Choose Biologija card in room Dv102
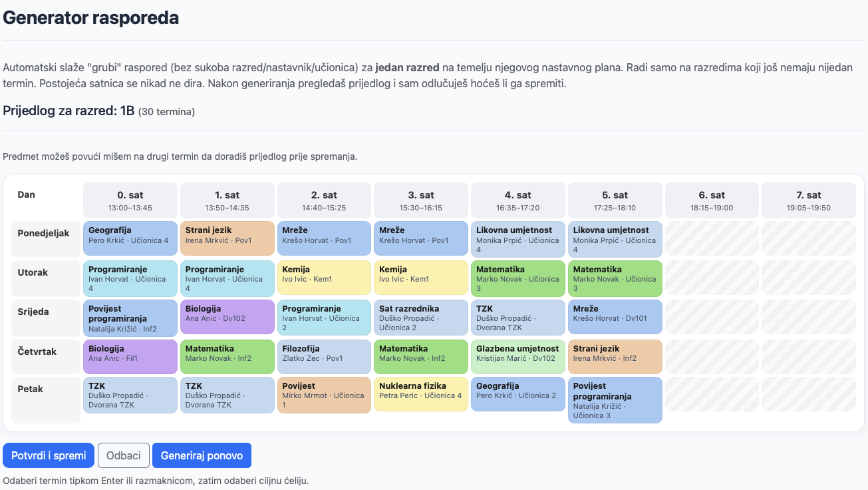The width and height of the screenshot is (868, 490). 227,317
